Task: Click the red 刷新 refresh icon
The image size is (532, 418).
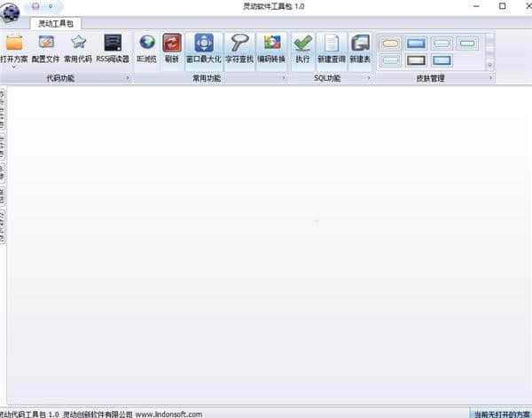Action: (x=172, y=43)
